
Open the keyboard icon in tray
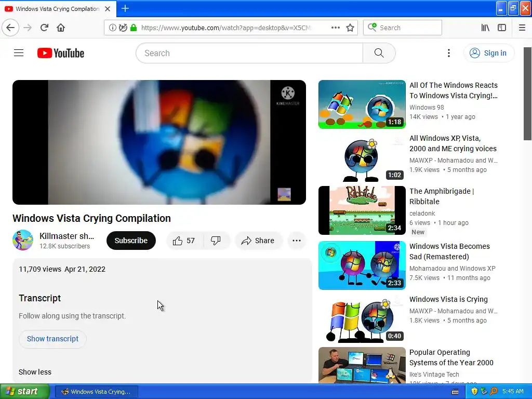[455, 392]
